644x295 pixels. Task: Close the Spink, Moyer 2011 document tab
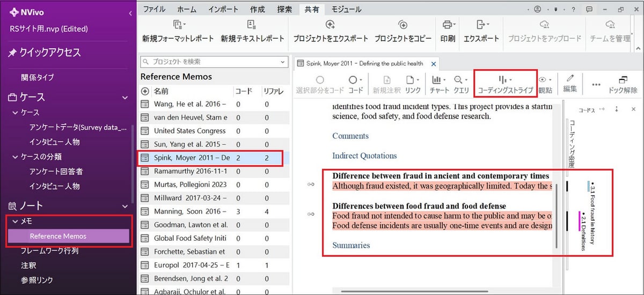pyautogui.click(x=434, y=64)
